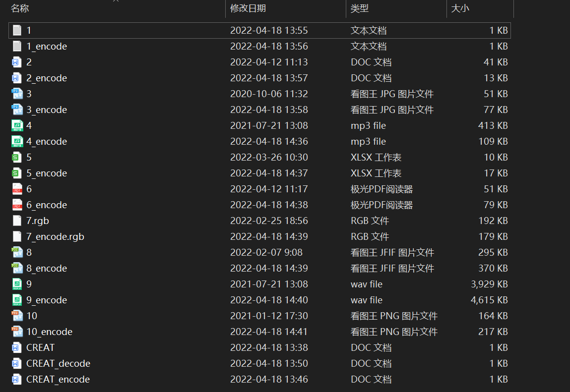Sort files by 名称 column header

(x=20, y=8)
